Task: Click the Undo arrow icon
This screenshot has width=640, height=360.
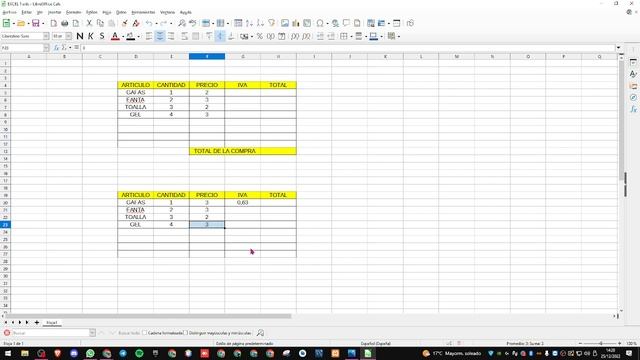Action: click(x=149, y=23)
